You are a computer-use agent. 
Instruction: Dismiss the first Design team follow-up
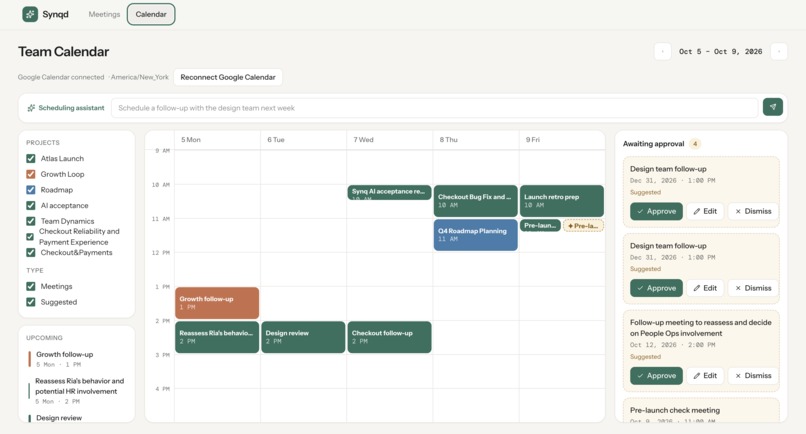[x=753, y=211]
